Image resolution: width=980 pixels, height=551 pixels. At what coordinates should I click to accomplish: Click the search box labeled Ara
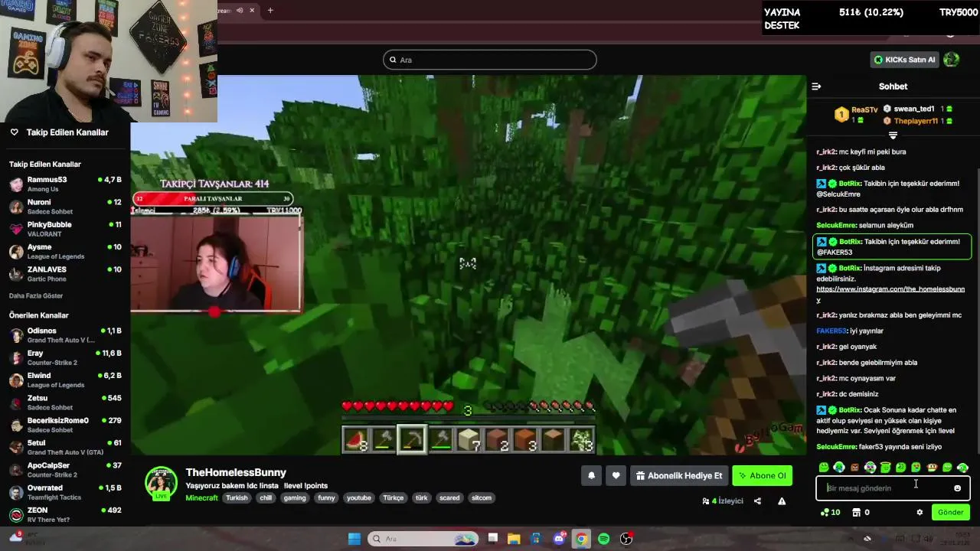[489, 60]
